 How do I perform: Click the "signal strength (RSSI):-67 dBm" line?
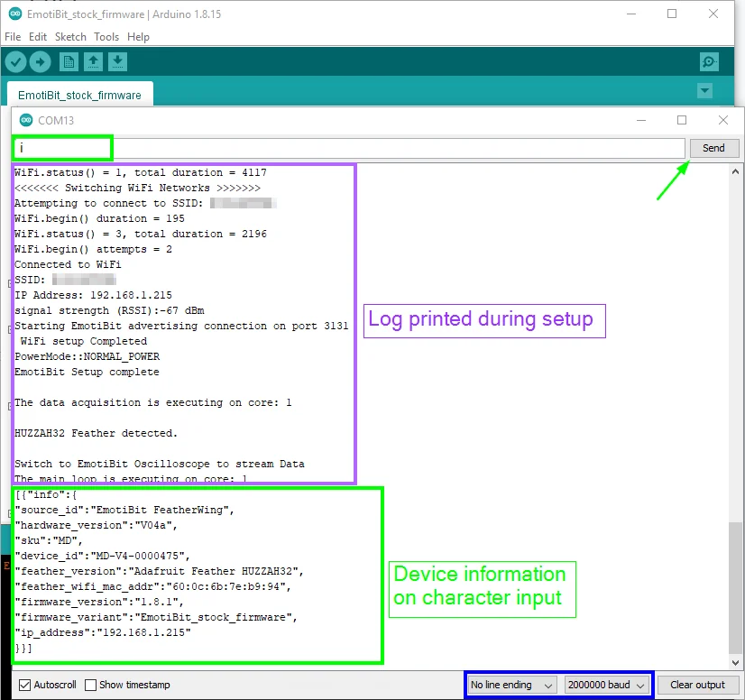coord(109,310)
